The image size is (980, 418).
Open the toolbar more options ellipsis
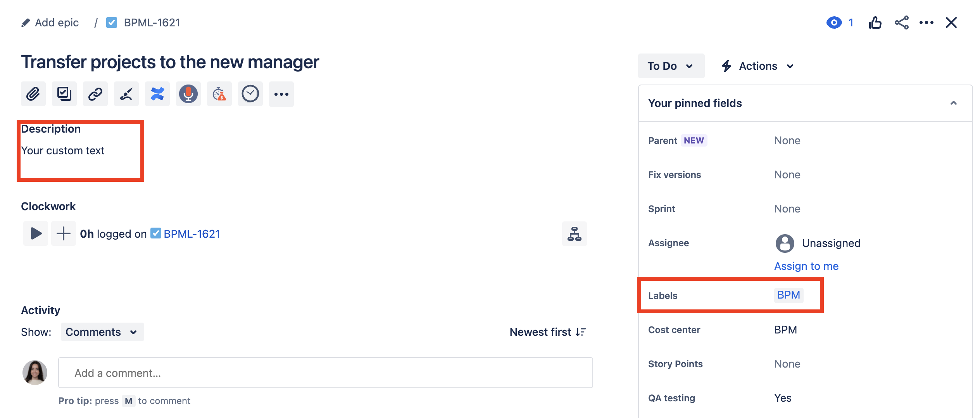coord(281,94)
